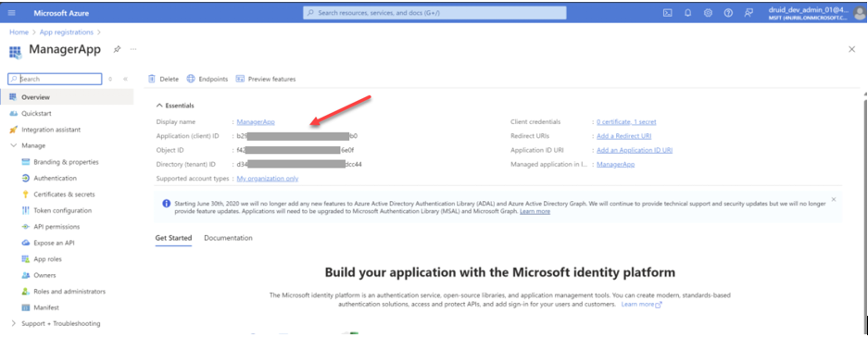
Task: Follow the Add a Redirect URI link
Action: [x=623, y=136]
